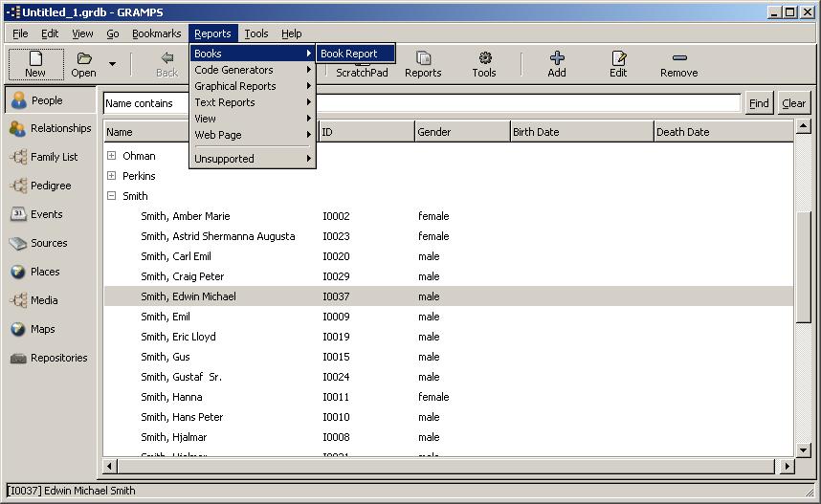The image size is (821, 504).
Task: Select Smith, Hans Peter row
Action: click(449, 417)
